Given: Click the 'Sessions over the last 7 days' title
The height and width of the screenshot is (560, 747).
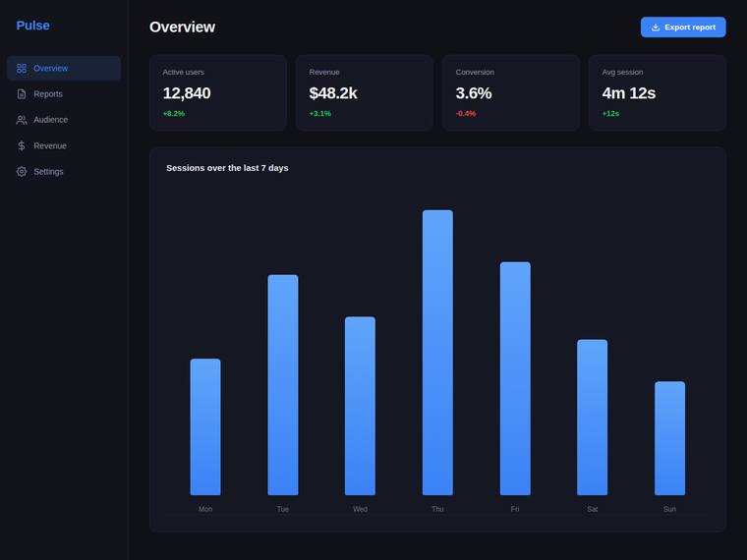Looking at the screenshot, I should tap(227, 168).
